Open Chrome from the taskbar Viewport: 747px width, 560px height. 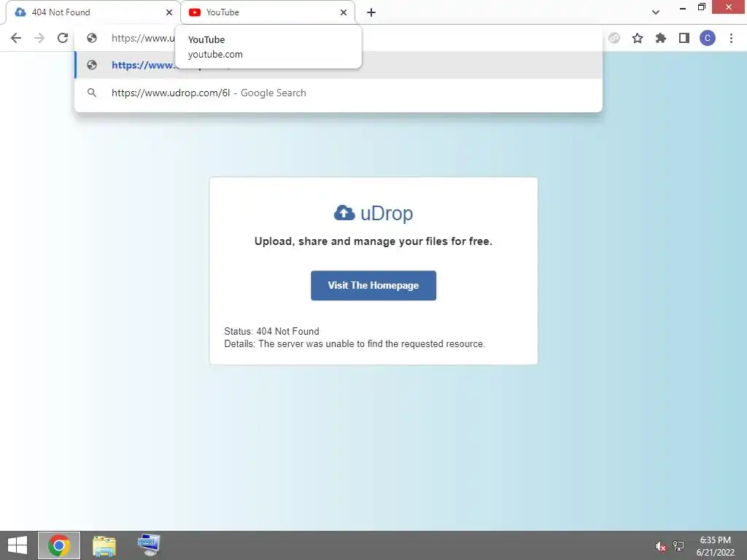tap(59, 545)
